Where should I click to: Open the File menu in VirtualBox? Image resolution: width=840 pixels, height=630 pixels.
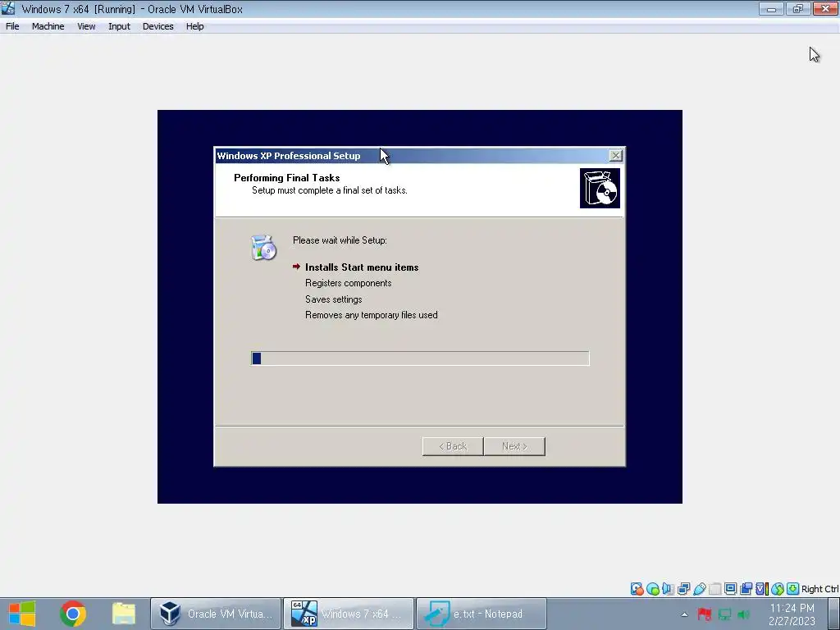12,26
